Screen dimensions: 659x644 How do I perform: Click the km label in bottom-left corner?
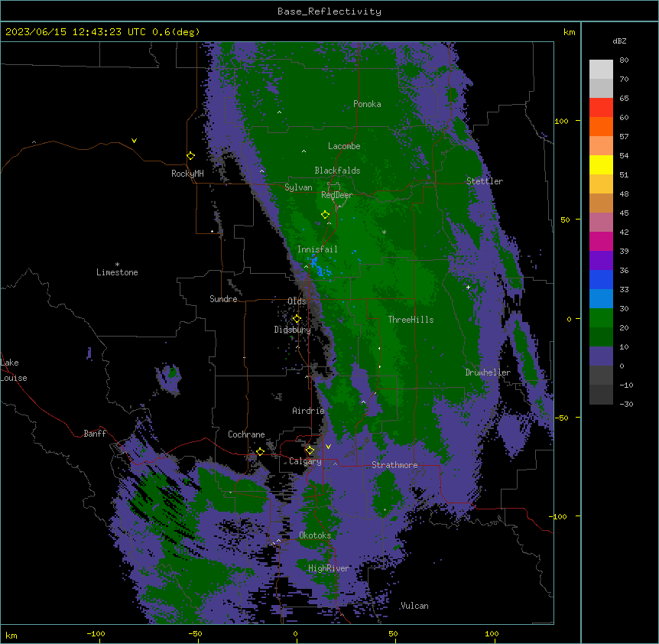tap(11, 635)
